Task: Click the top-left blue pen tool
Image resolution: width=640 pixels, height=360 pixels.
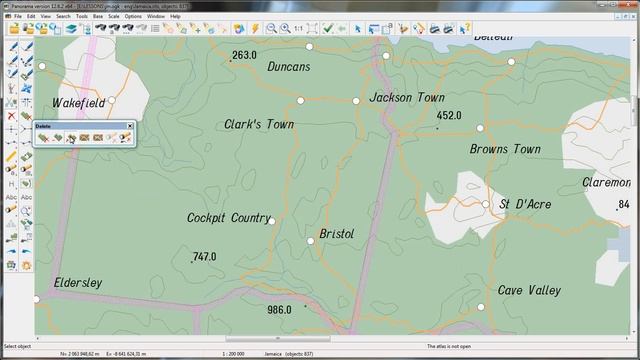Action: tap(12, 47)
